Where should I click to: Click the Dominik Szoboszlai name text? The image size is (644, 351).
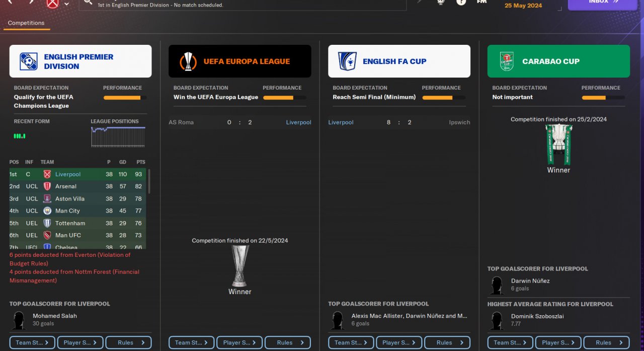tap(537, 316)
